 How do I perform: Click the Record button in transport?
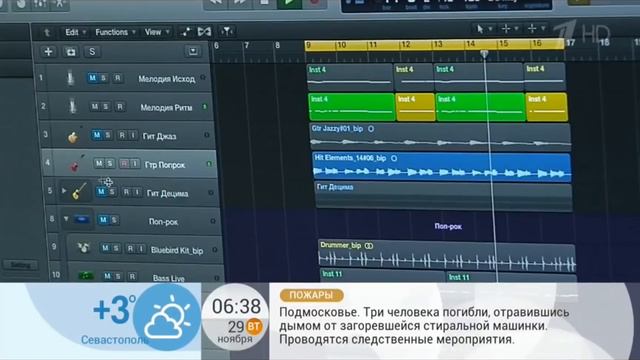click(x=314, y=3)
